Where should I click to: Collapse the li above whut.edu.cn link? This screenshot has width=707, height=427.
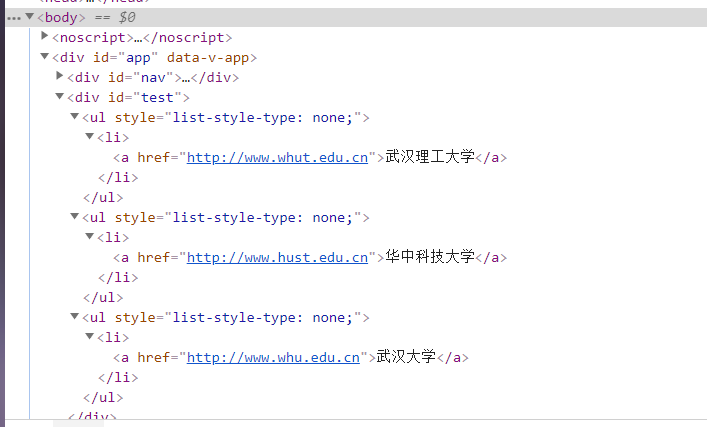[x=90, y=136]
